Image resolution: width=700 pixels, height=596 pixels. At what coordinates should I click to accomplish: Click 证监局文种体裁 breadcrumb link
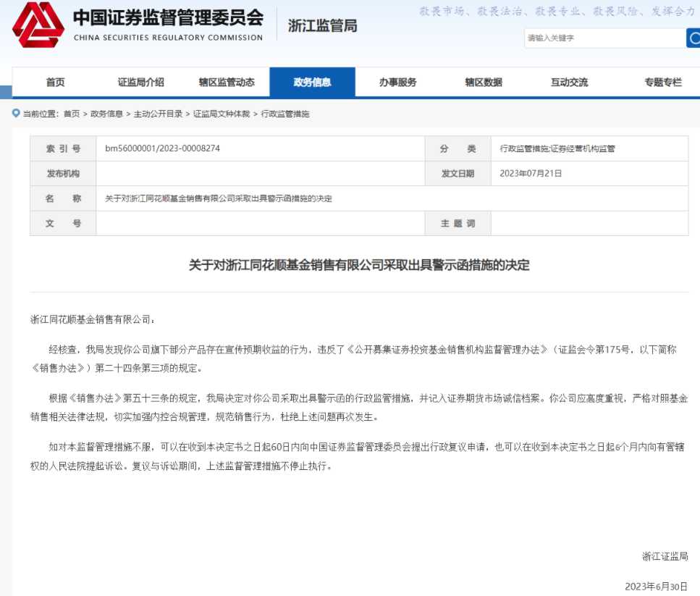click(222, 114)
